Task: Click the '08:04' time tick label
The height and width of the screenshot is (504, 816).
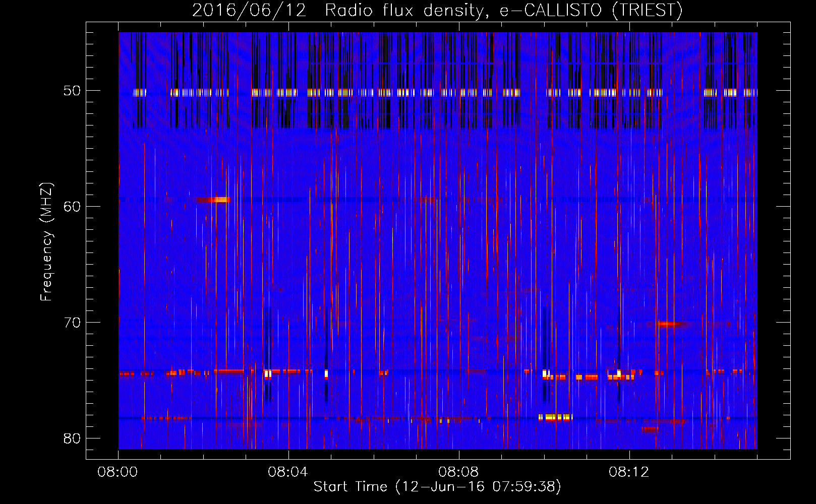Action: [x=288, y=472]
